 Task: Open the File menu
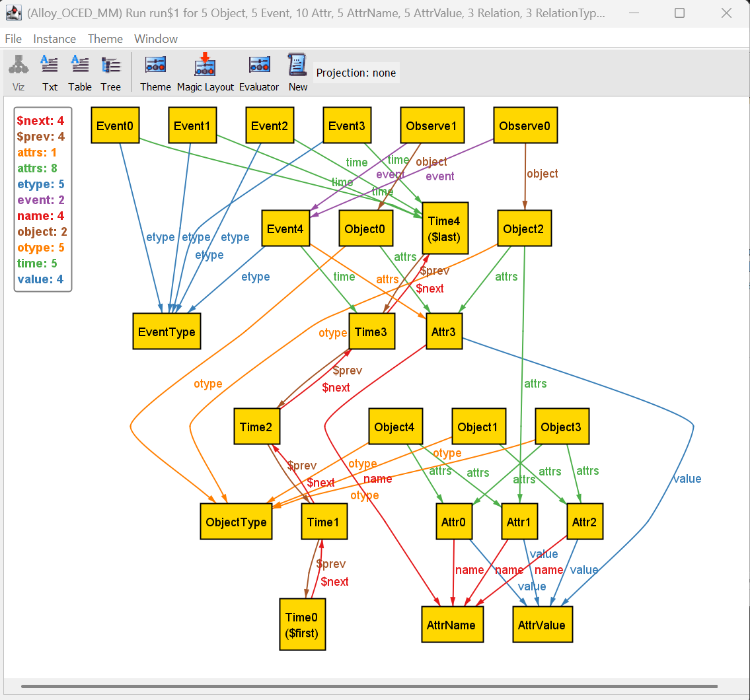click(13, 39)
